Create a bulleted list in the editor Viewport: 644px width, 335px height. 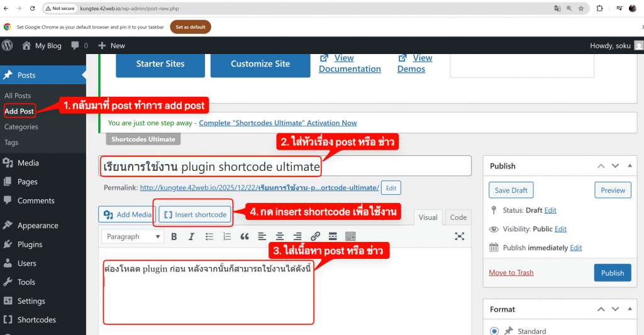coord(209,236)
